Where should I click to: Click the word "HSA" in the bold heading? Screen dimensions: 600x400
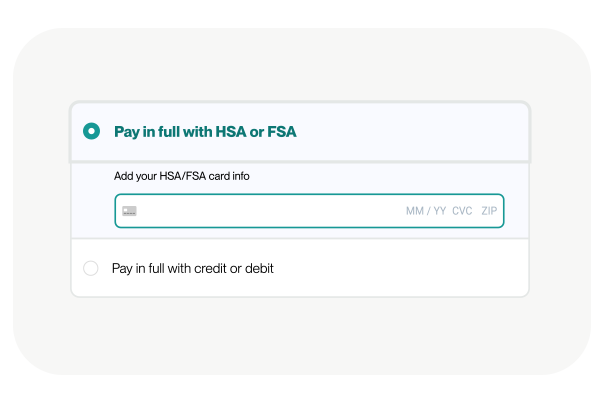[232, 131]
